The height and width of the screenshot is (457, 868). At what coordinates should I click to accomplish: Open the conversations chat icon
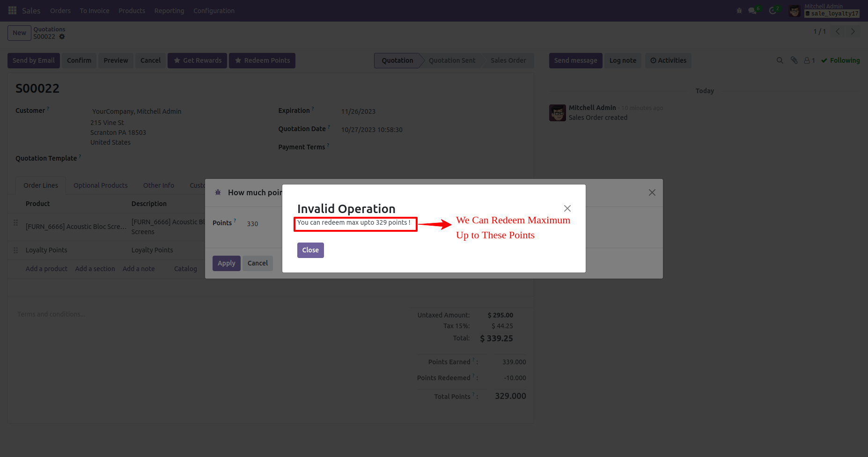point(752,10)
